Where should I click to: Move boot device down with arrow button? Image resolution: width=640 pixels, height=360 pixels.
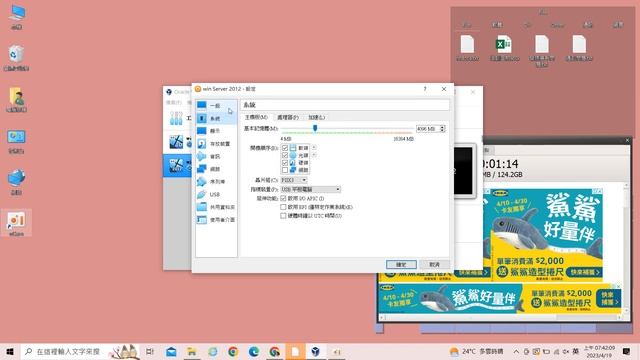pyautogui.click(x=314, y=155)
